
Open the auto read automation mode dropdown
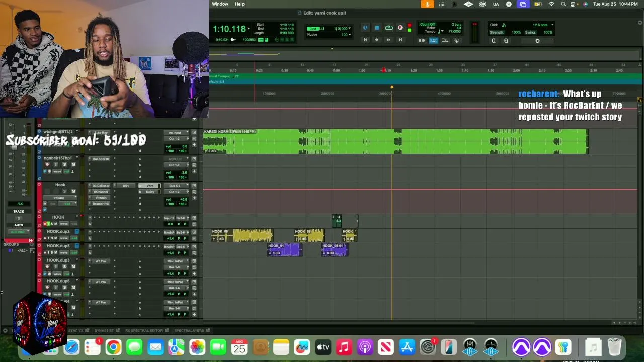pyautogui.click(x=18, y=232)
